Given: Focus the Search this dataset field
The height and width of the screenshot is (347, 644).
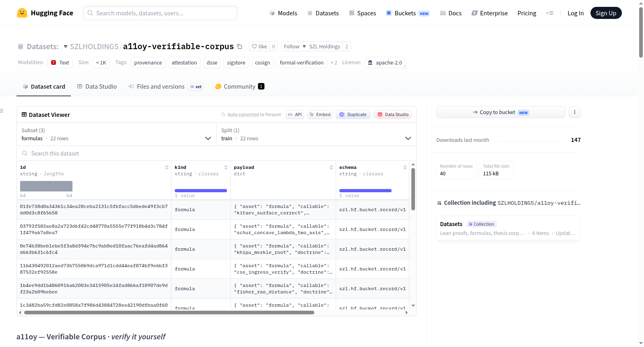Looking at the screenshot, I should pyautogui.click(x=217, y=153).
